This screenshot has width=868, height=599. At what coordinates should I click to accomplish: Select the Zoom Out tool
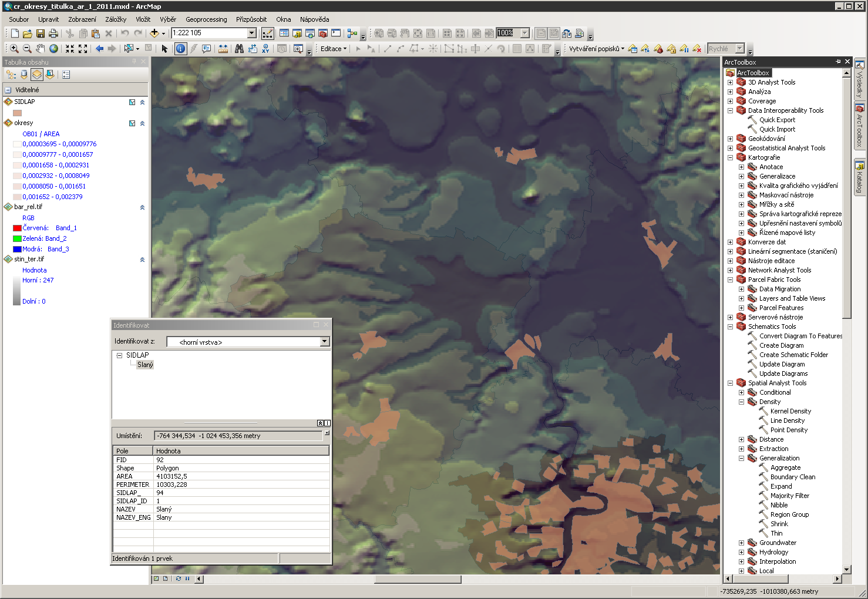click(27, 49)
